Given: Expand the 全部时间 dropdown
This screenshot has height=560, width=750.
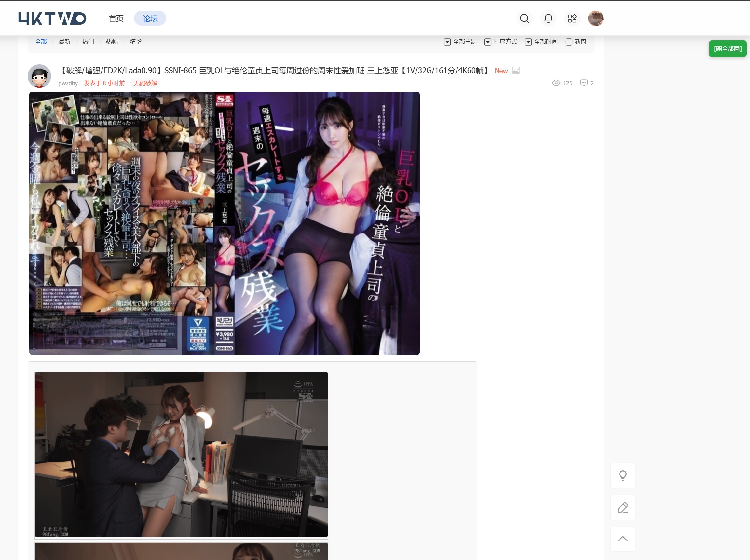Looking at the screenshot, I should [x=541, y=42].
